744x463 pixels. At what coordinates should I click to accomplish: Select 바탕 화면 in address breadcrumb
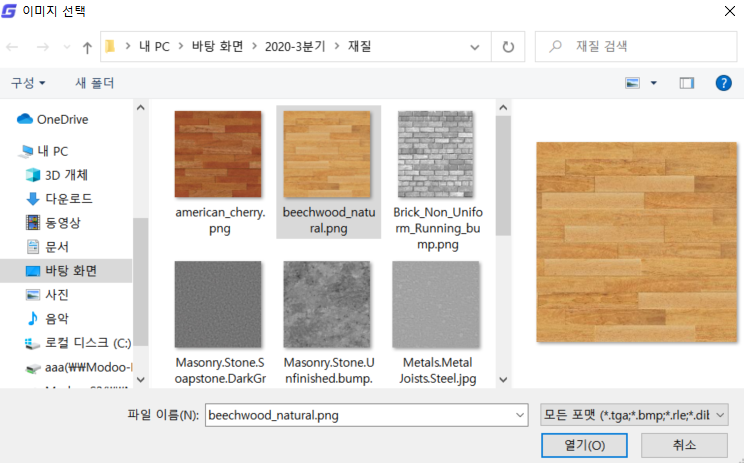[217, 46]
